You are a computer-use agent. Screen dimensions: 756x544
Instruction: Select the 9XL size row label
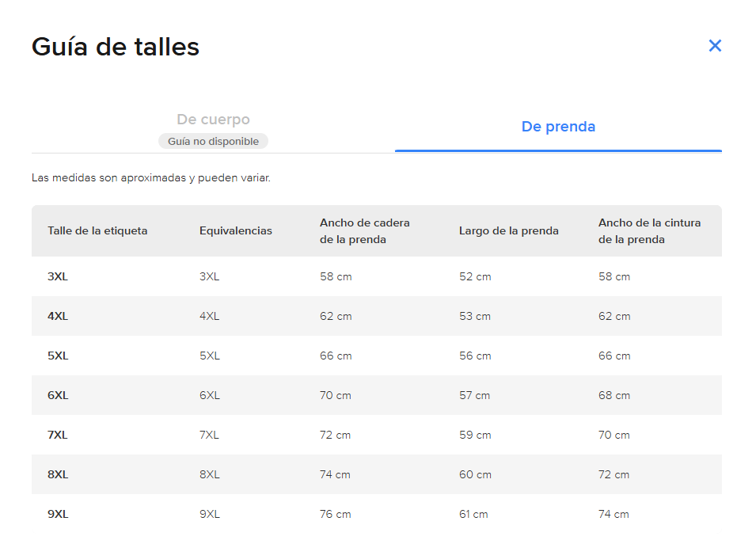point(58,514)
